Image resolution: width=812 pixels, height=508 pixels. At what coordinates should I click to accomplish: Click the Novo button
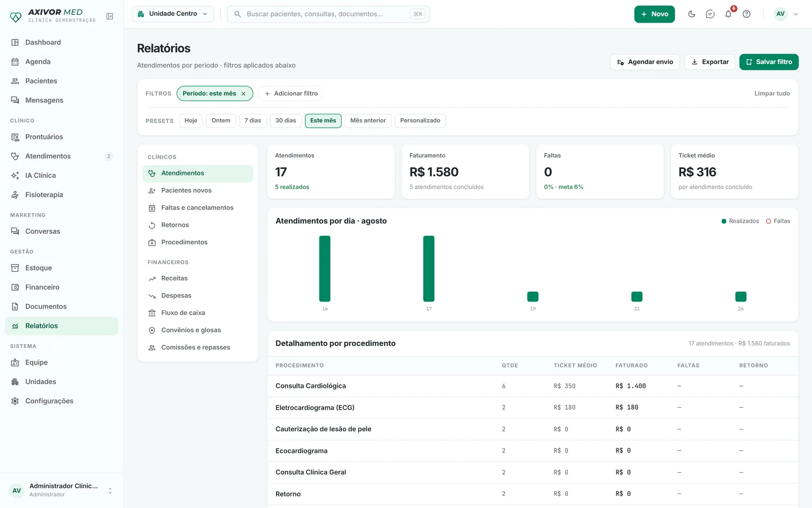(654, 14)
